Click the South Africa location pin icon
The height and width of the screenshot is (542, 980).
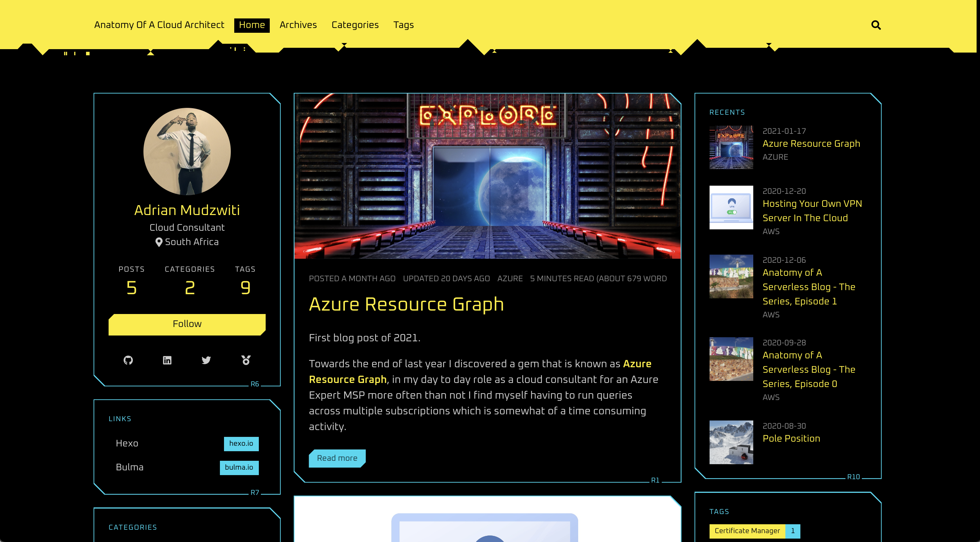[159, 242]
